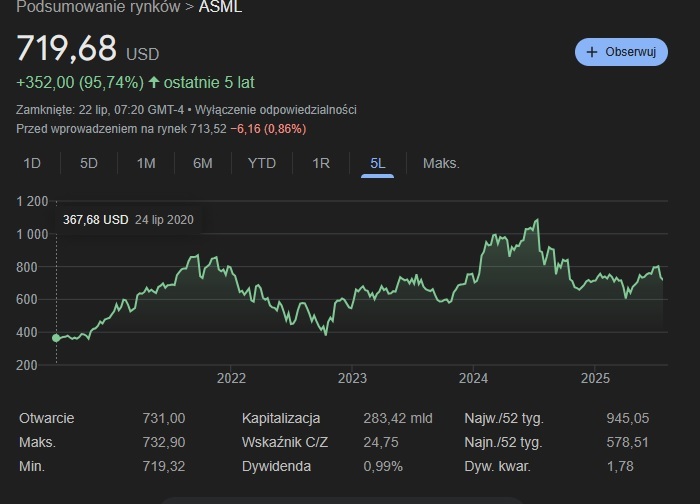Select the active 5L range tab
Screen dimensions: 700x504
point(378,163)
